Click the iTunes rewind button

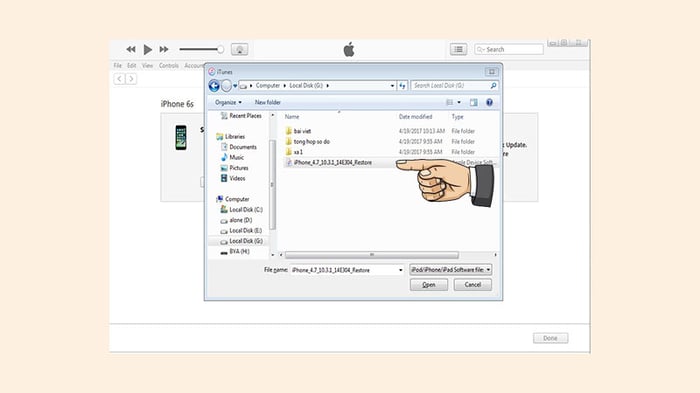pos(131,49)
